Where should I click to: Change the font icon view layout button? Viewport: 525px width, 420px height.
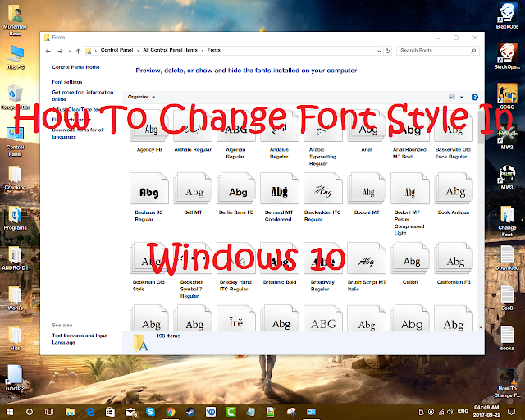point(452,97)
